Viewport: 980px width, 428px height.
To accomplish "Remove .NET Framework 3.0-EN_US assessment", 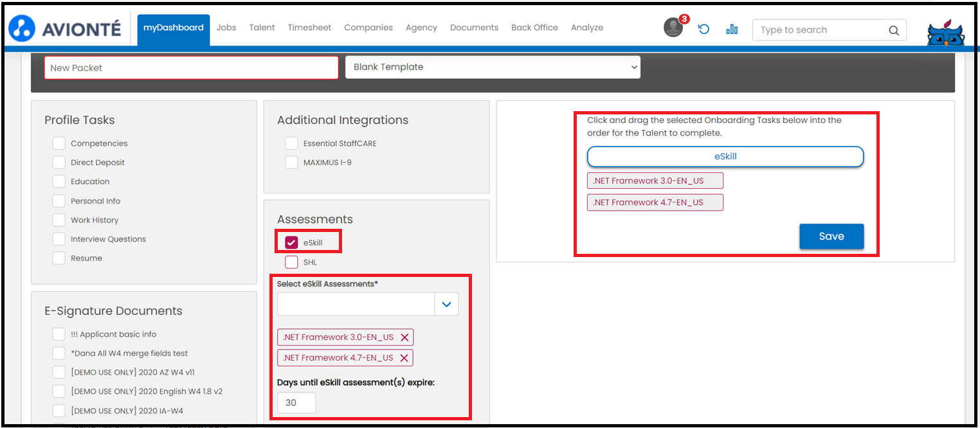I will (x=404, y=337).
